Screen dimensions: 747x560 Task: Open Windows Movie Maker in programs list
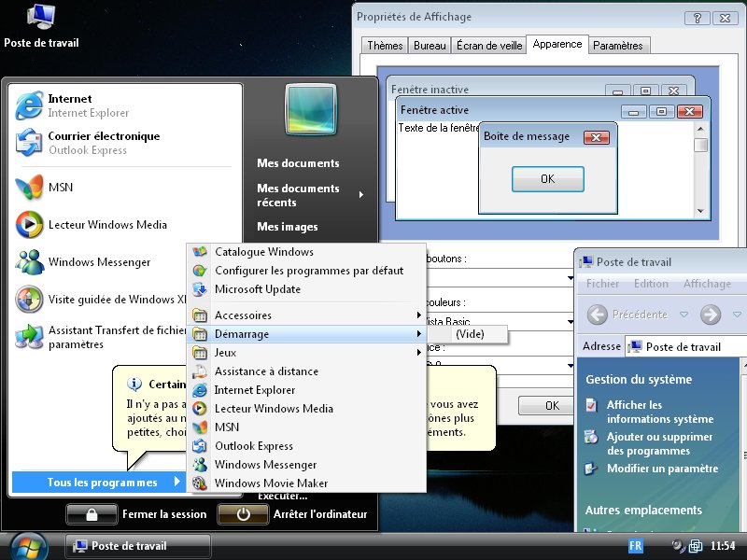pos(271,483)
